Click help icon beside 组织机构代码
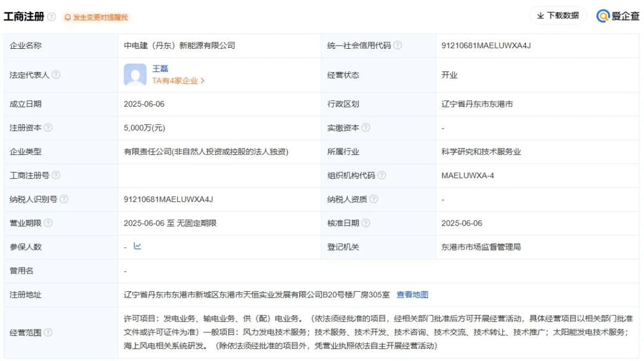 (x=382, y=175)
